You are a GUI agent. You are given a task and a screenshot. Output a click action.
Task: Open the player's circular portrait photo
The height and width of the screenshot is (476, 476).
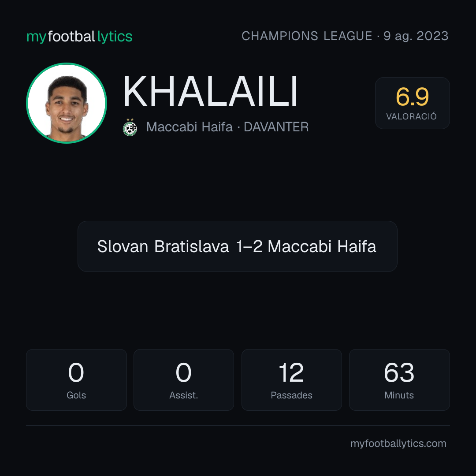[67, 103]
